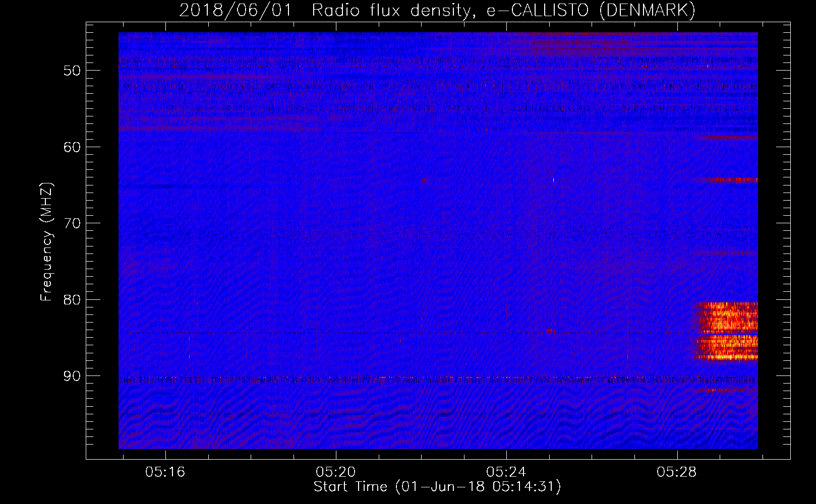Viewport: 816px width, 504px height.
Task: Click the 05:20 time tick label
Action: [336, 472]
